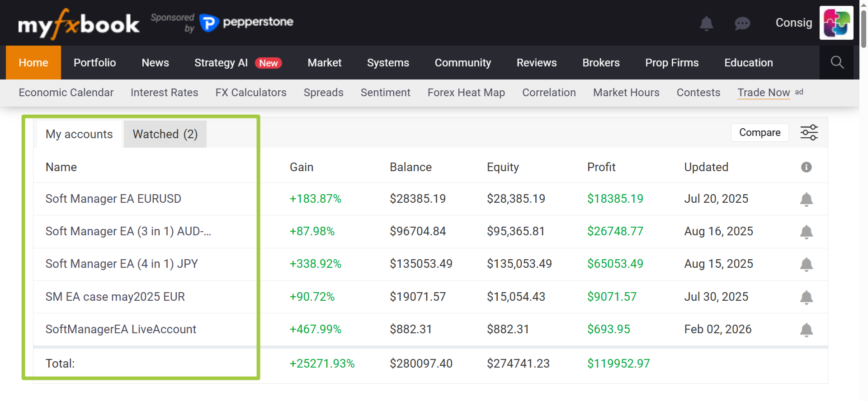Expand the Community navigation menu

pos(462,63)
